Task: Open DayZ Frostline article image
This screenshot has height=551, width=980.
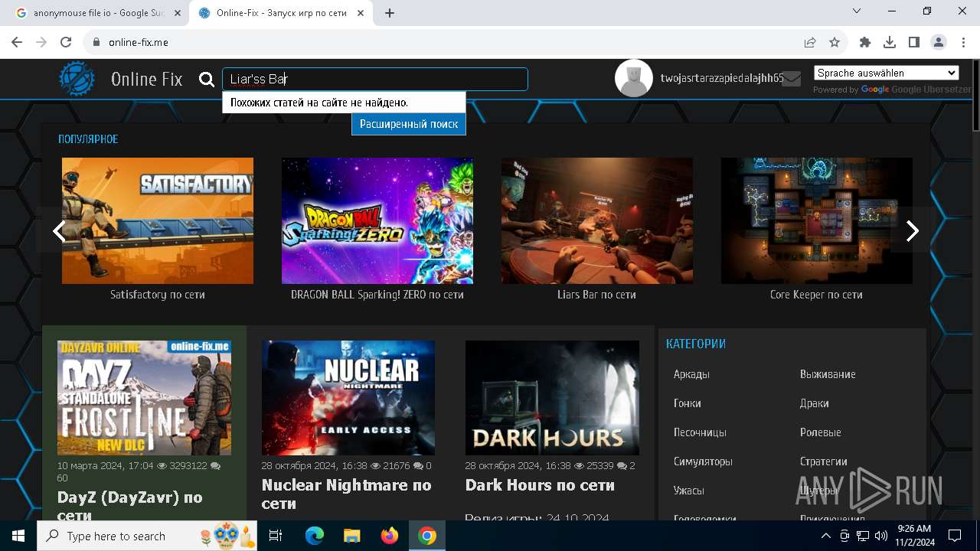Action: (144, 398)
